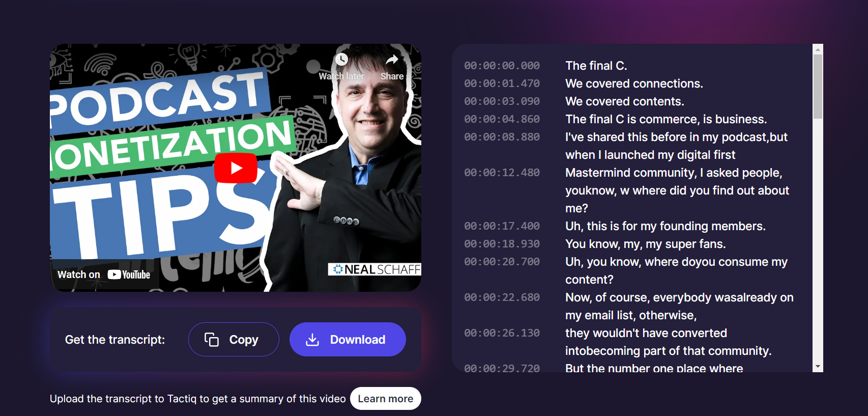The image size is (868, 416).
Task: Click the transcript scrollbar thumb
Action: tap(818, 87)
